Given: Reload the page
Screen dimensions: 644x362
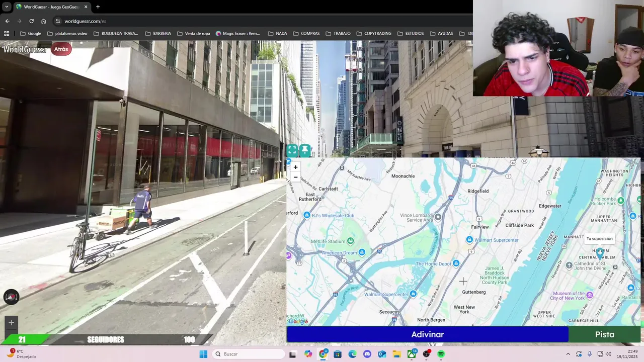Looking at the screenshot, I should (x=31, y=21).
